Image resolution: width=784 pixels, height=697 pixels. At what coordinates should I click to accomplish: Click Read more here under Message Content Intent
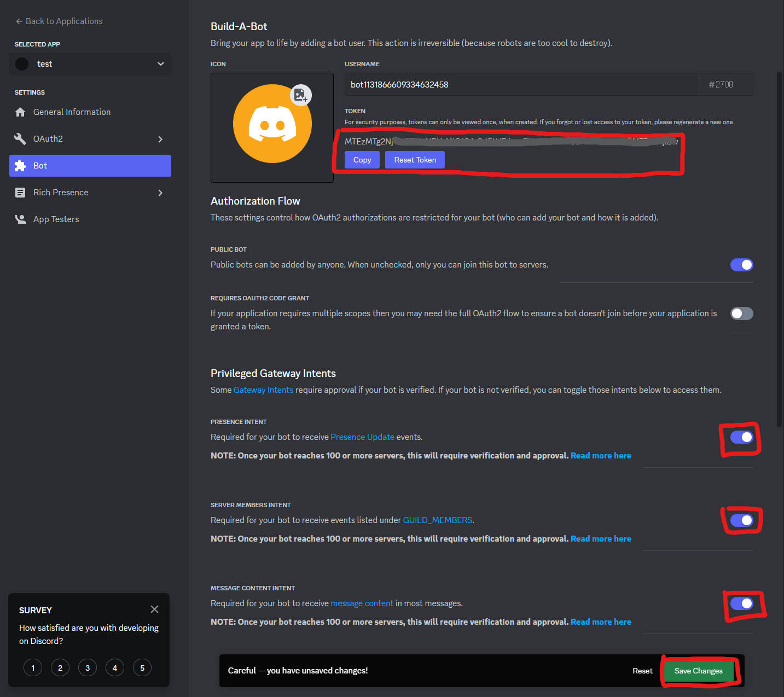click(601, 622)
